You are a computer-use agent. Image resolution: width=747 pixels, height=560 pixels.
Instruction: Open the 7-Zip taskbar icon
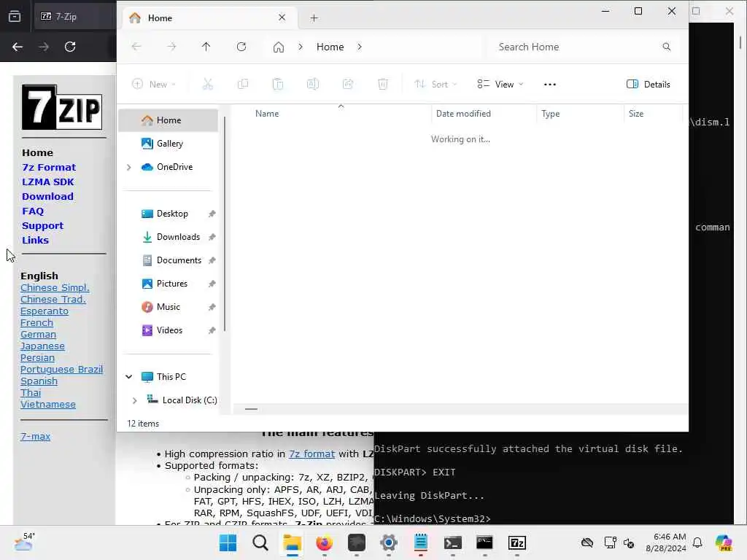tap(517, 542)
